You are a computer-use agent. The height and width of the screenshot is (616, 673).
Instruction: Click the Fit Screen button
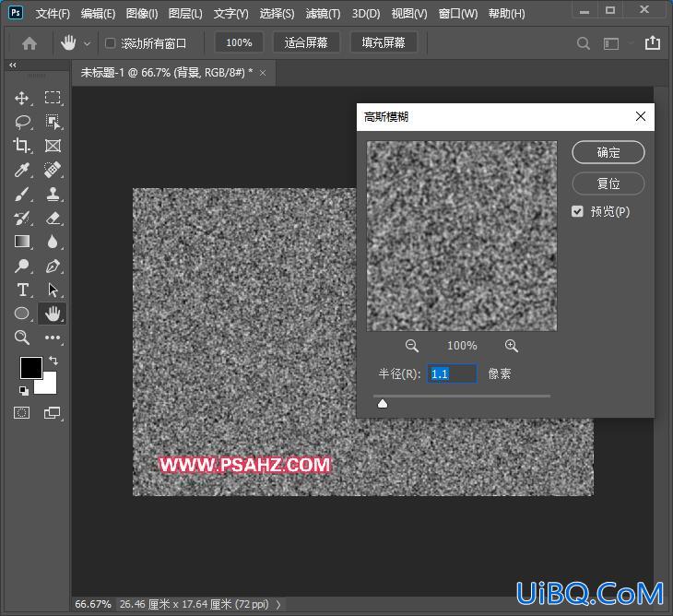[x=306, y=42]
